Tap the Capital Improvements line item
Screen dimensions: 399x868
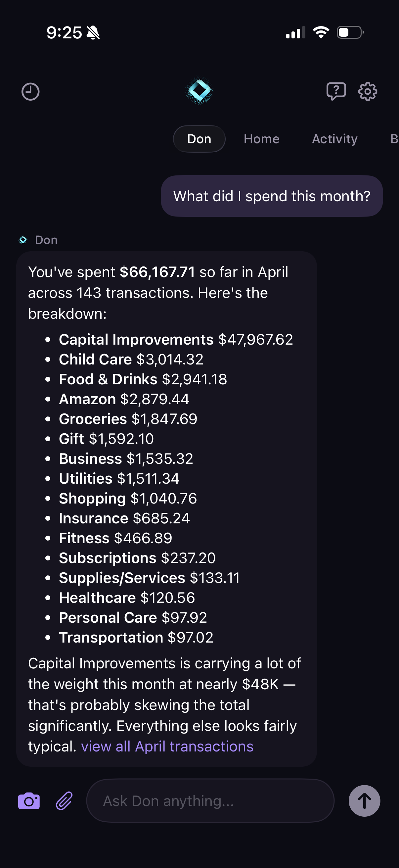click(176, 339)
